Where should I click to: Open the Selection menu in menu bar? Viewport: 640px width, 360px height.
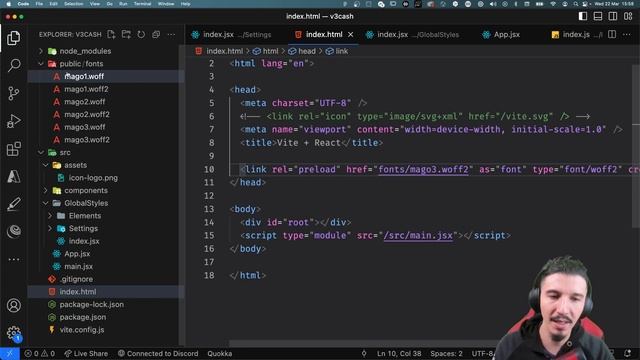tap(74, 4)
